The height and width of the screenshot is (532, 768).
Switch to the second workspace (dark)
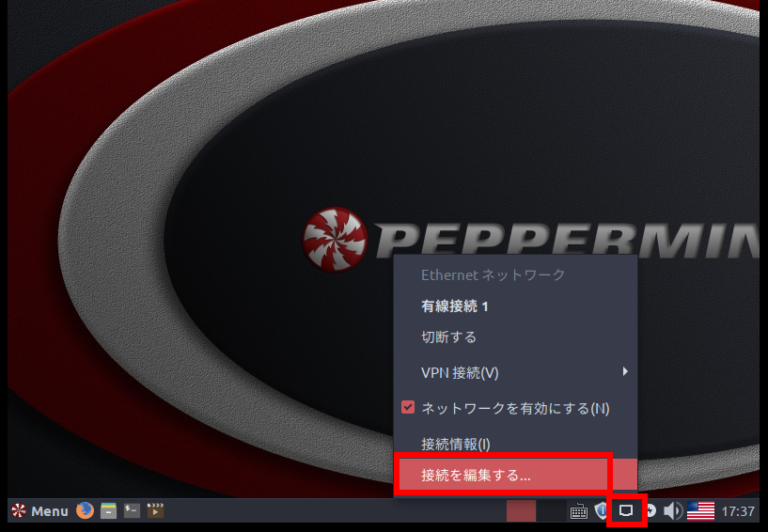pyautogui.click(x=551, y=511)
